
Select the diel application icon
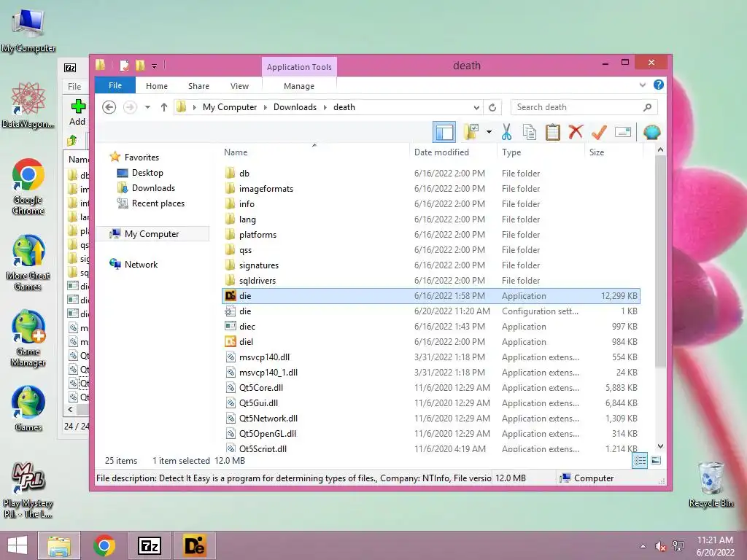pos(231,341)
